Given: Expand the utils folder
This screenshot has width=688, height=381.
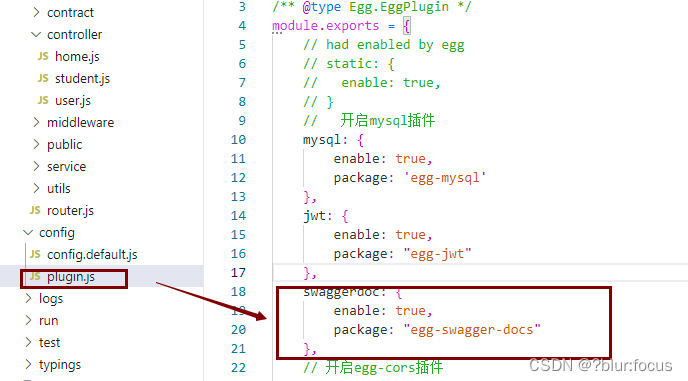Looking at the screenshot, I should 36,188.
